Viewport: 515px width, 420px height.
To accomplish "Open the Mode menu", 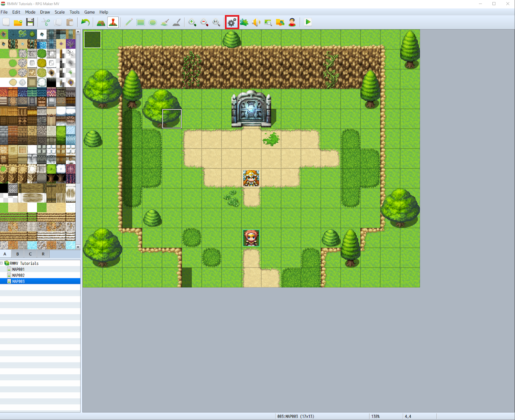I will coord(30,12).
